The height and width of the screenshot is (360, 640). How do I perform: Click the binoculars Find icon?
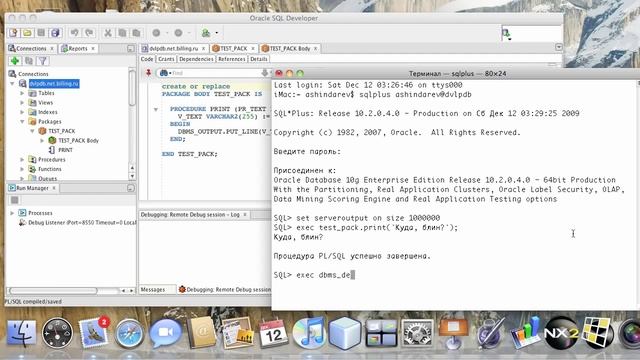[x=164, y=73]
